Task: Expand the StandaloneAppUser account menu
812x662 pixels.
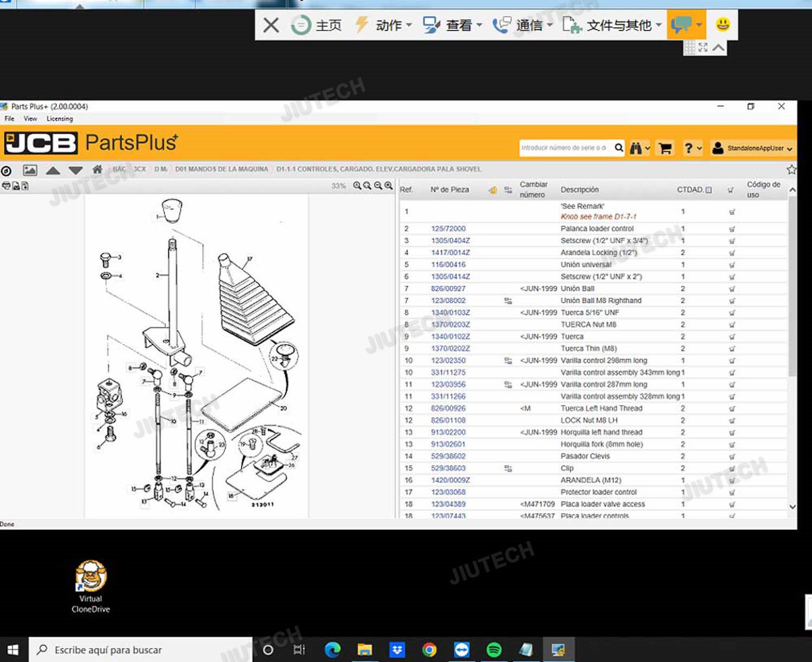Action: (x=752, y=148)
